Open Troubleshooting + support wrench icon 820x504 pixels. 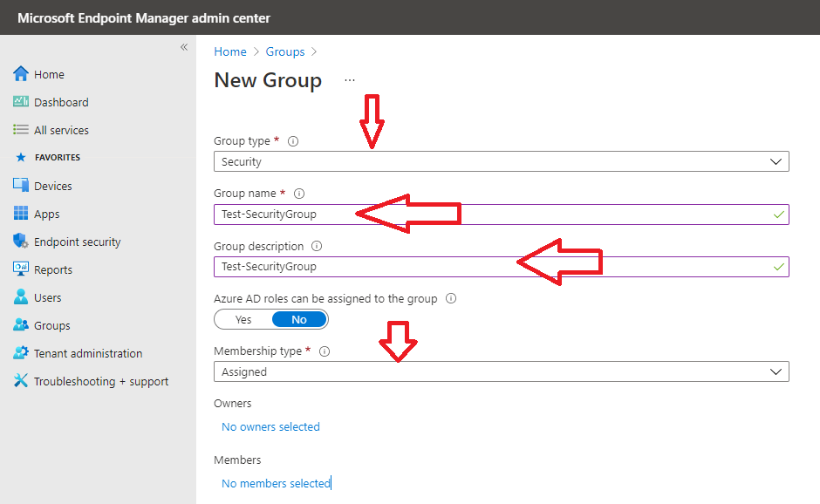[20, 380]
